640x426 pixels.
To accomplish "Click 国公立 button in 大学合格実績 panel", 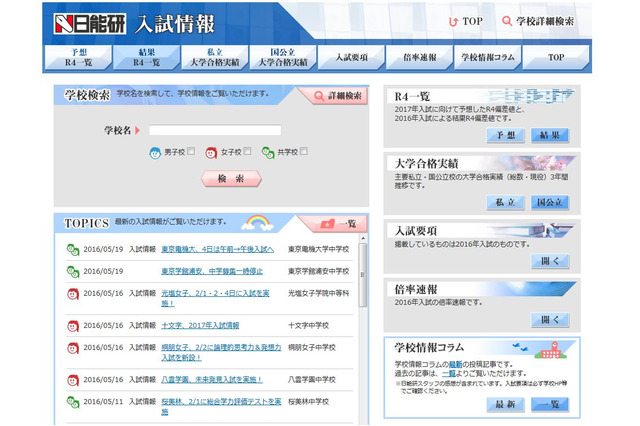I will (x=549, y=202).
